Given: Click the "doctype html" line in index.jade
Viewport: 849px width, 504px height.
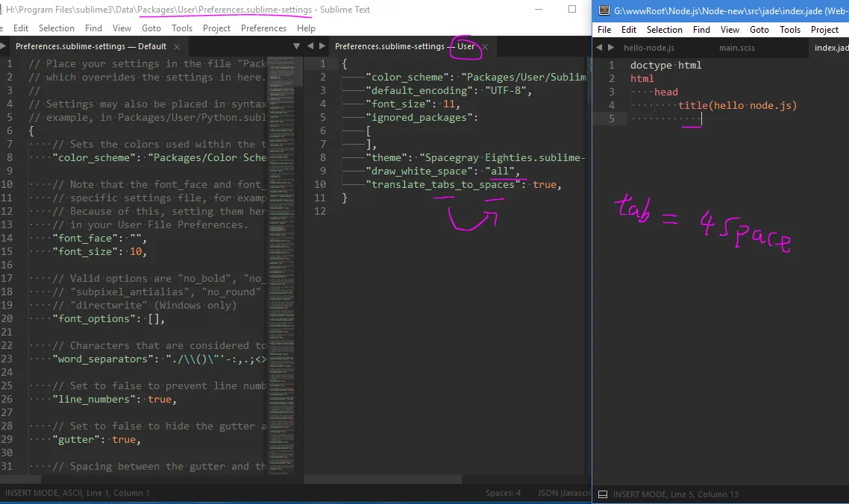Looking at the screenshot, I should pyautogui.click(x=665, y=65).
